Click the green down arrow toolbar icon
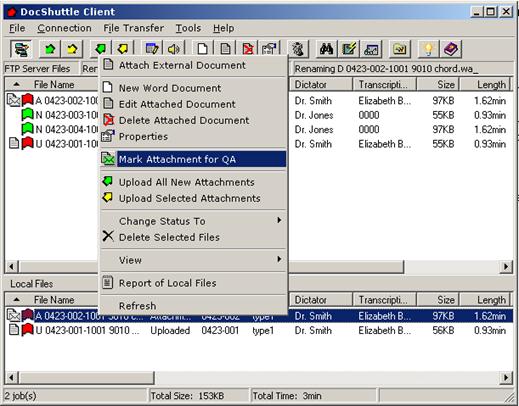Screen dimensions: 519x406 101,49
